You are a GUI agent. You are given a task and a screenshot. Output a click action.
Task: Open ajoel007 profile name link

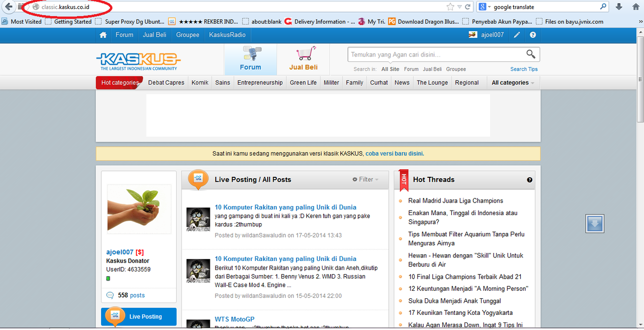[120, 252]
